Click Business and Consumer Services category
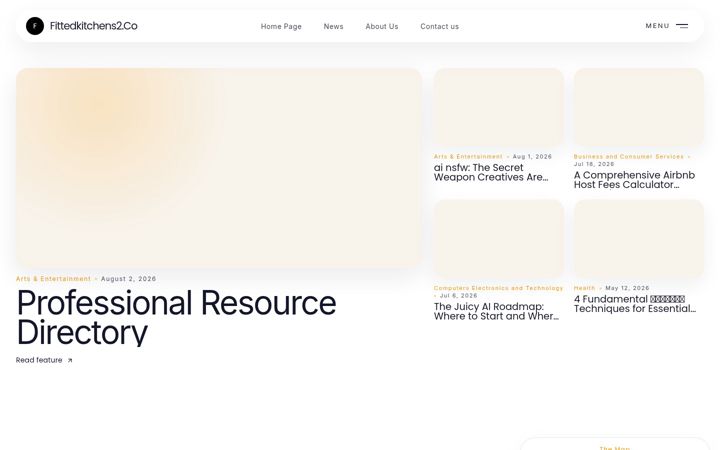This screenshot has height=450, width=720. (x=629, y=157)
